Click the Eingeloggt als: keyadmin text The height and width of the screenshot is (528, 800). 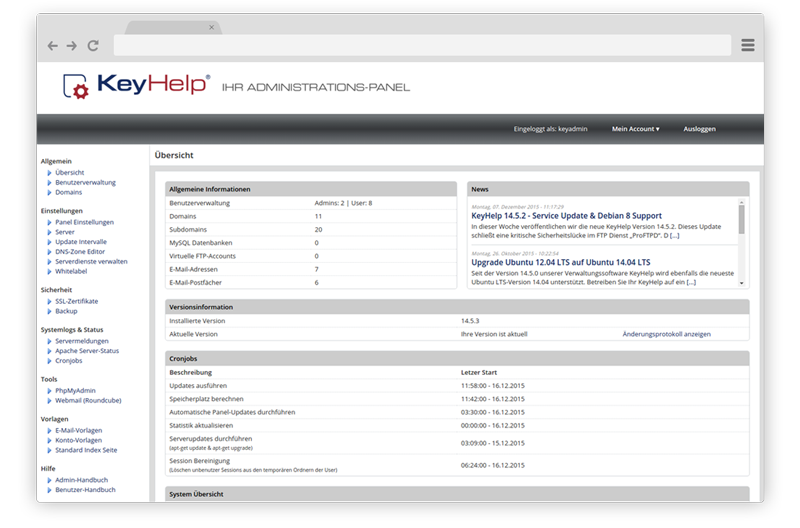pos(550,129)
